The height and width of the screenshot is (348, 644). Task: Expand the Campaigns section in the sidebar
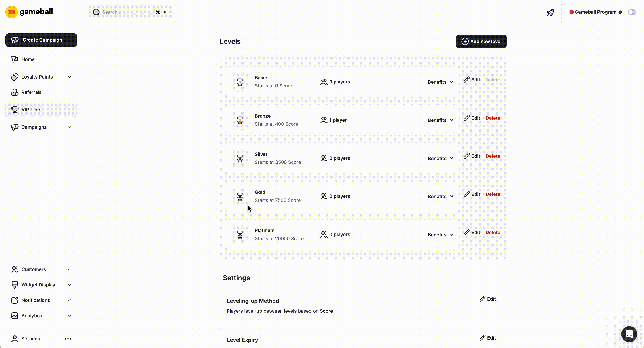point(69,127)
